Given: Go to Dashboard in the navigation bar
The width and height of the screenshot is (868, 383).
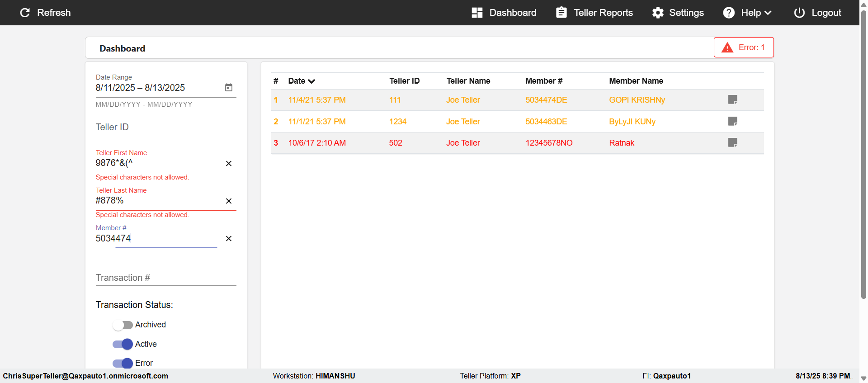Looking at the screenshot, I should 504,13.
